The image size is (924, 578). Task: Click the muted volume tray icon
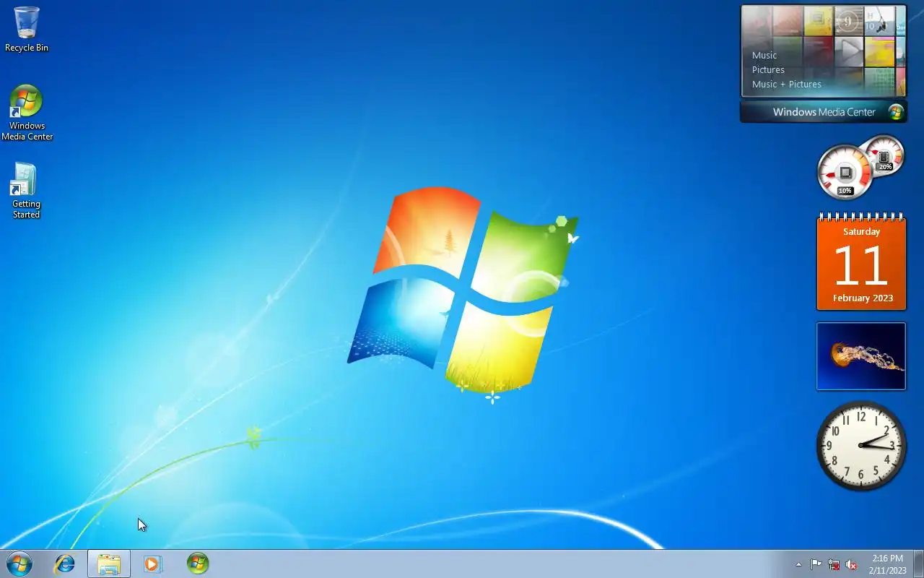852,564
